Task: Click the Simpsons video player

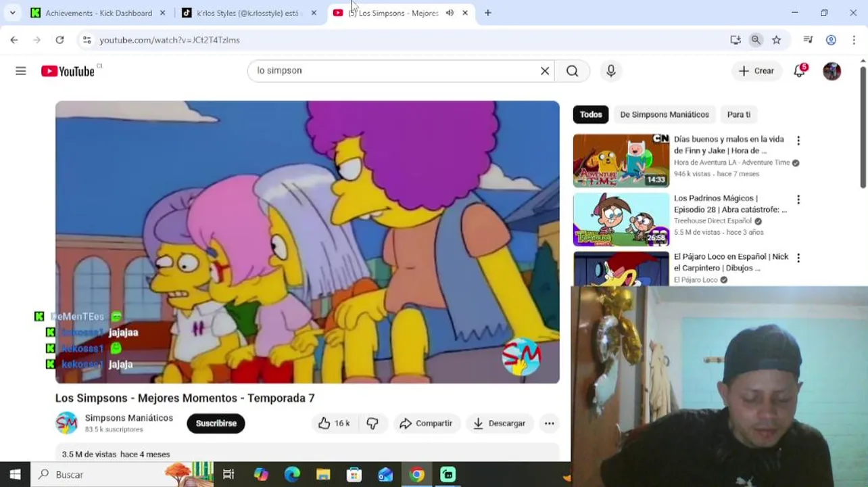Action: tap(308, 242)
